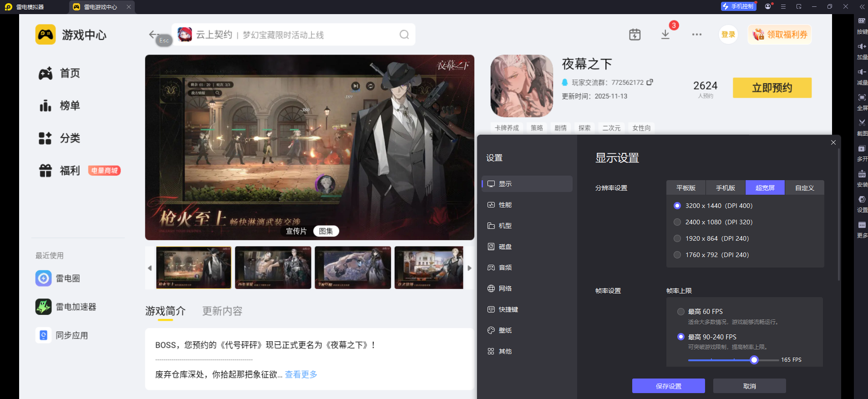
Task: Open the user account icon in title bar
Action: click(768, 6)
